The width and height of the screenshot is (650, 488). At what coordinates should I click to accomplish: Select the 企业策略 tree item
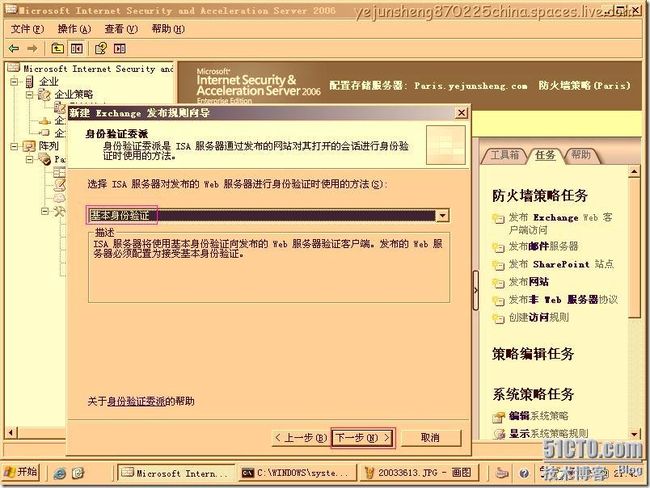74,95
